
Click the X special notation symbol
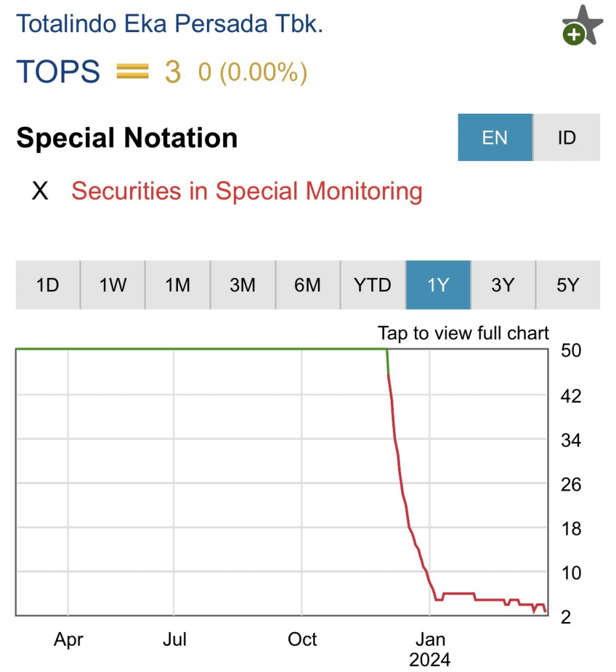tap(40, 191)
